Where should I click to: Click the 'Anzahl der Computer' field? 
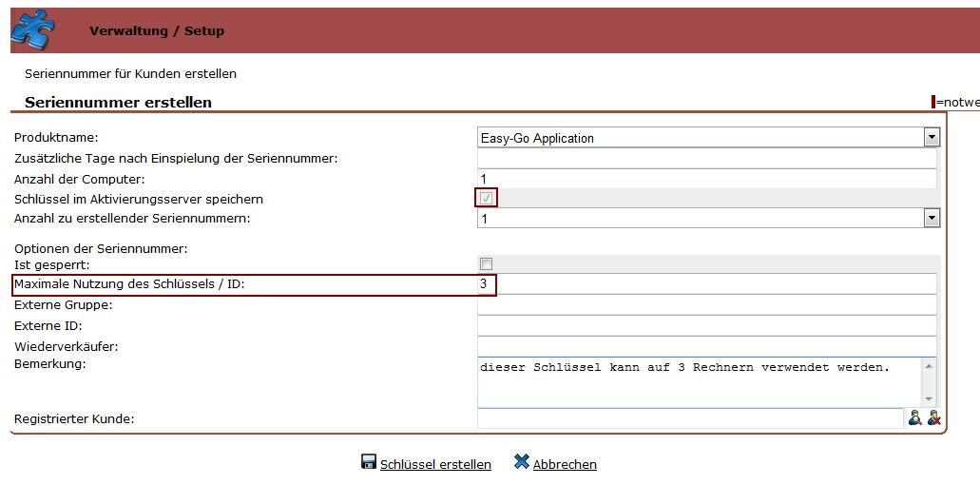[x=706, y=179]
